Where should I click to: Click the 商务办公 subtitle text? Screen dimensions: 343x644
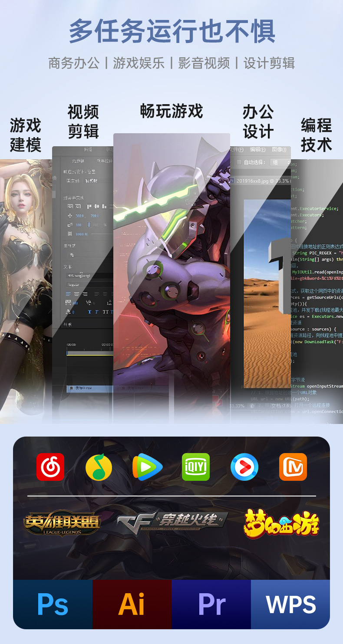[74, 63]
